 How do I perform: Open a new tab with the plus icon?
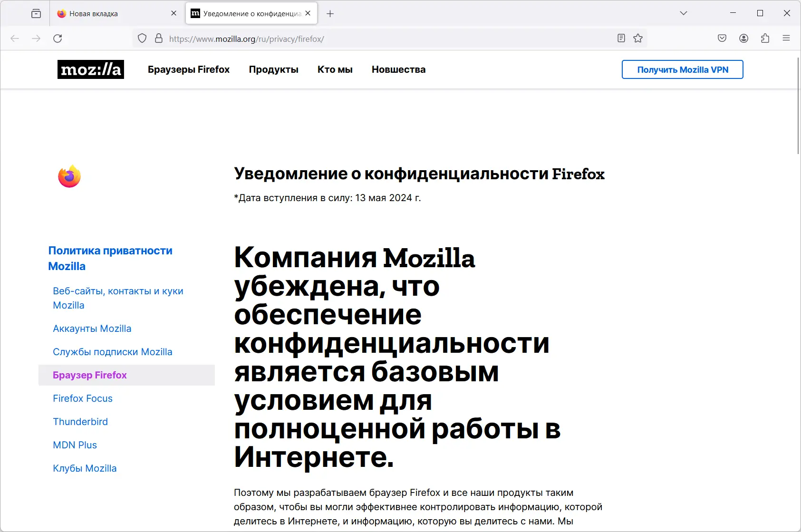tap(330, 13)
